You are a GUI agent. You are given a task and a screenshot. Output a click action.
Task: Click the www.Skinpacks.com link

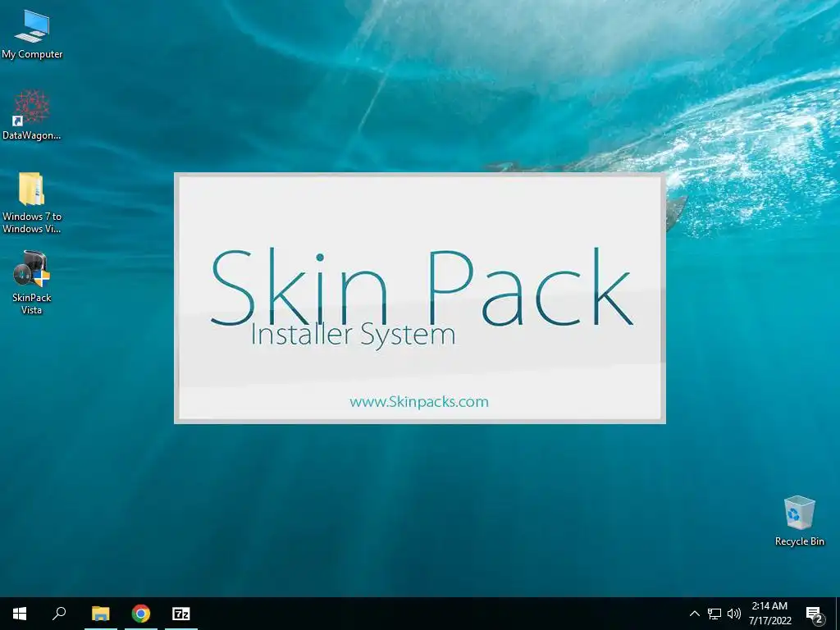(x=419, y=402)
